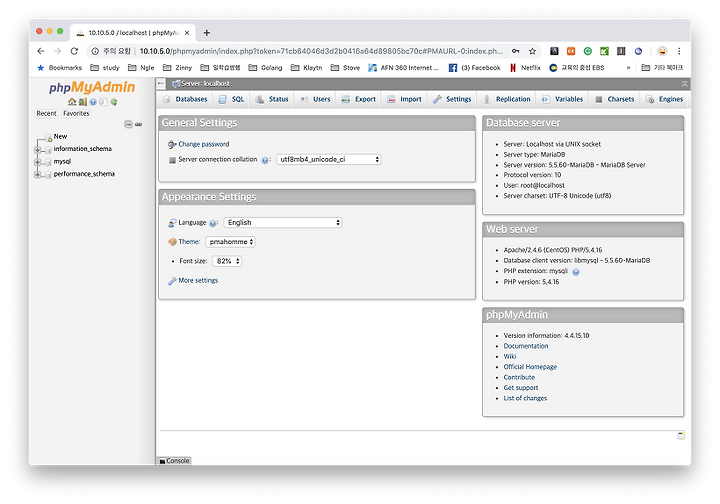
Task: Open the Databases tab
Action: [186, 99]
